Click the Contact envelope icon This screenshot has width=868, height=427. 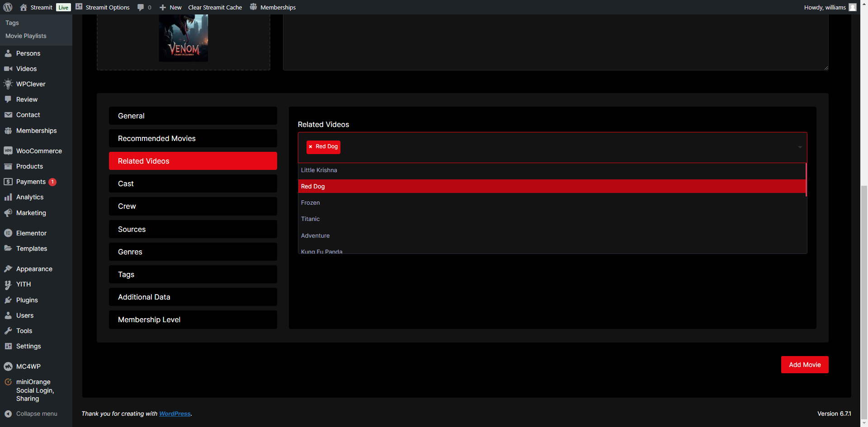(x=8, y=115)
